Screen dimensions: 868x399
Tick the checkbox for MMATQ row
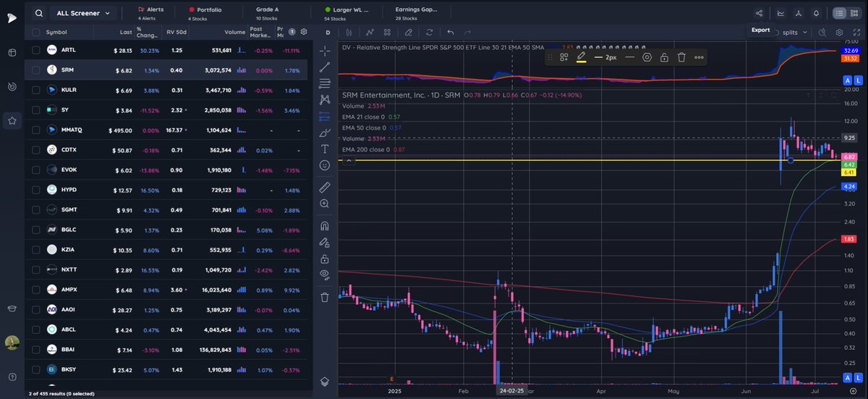tap(35, 130)
